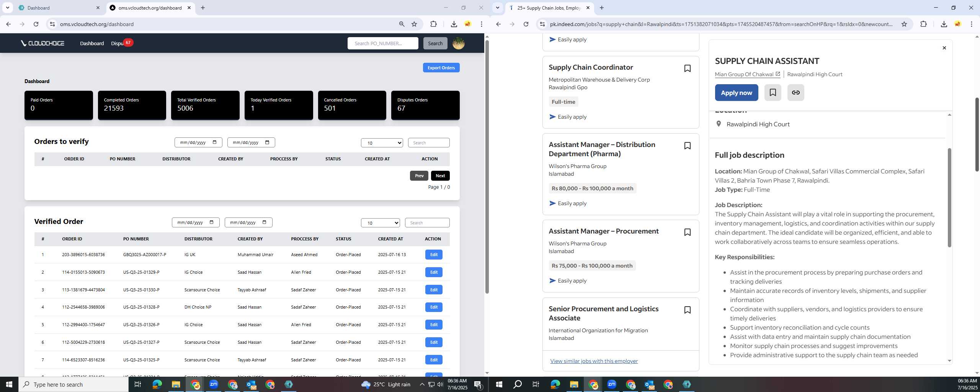Bookmark the Indeed page with star icon
The height and width of the screenshot is (392, 980).
click(904, 24)
